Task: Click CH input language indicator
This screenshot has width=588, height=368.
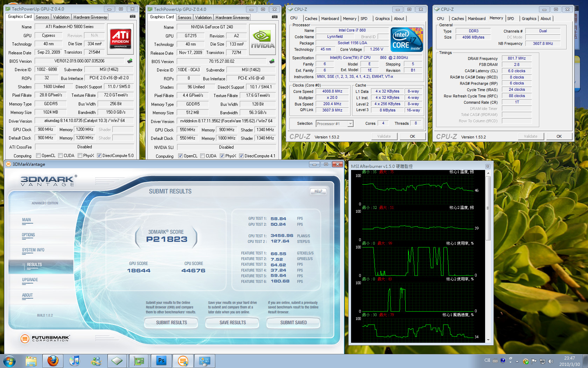Action: (x=487, y=360)
